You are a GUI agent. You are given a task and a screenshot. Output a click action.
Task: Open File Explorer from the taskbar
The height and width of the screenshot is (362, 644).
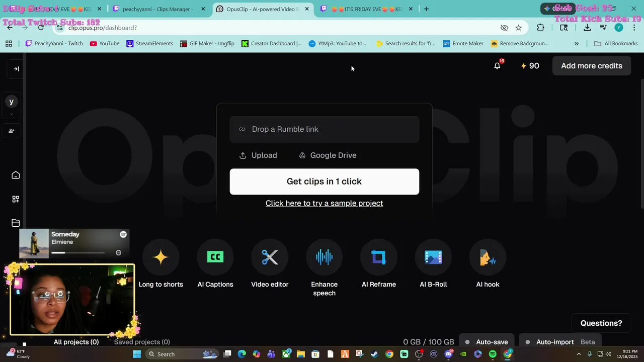[301, 354]
